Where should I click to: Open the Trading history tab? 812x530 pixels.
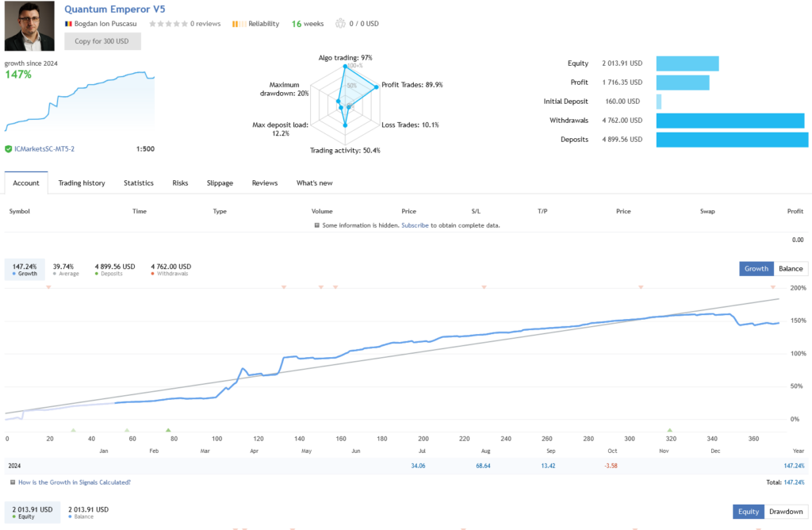click(x=82, y=183)
